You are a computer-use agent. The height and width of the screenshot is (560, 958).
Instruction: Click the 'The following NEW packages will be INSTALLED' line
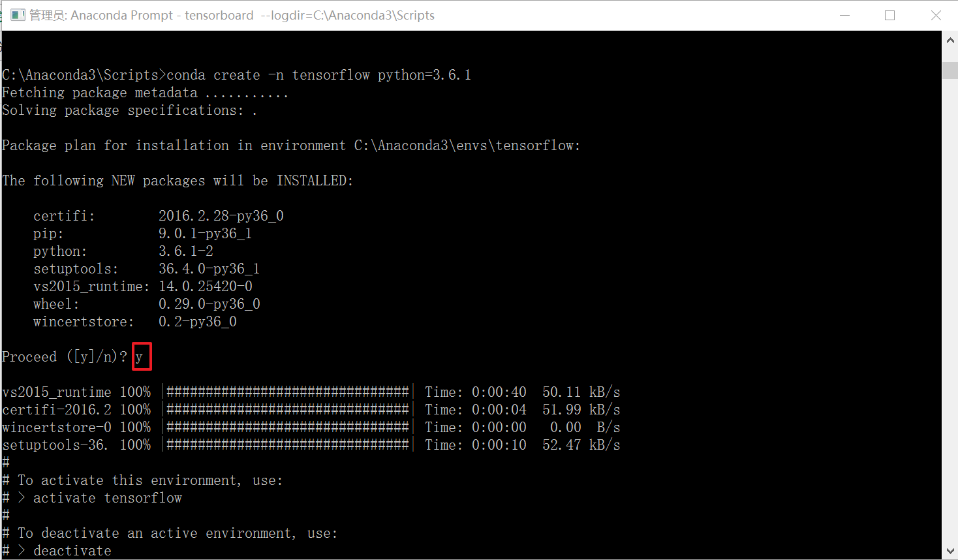tap(178, 181)
